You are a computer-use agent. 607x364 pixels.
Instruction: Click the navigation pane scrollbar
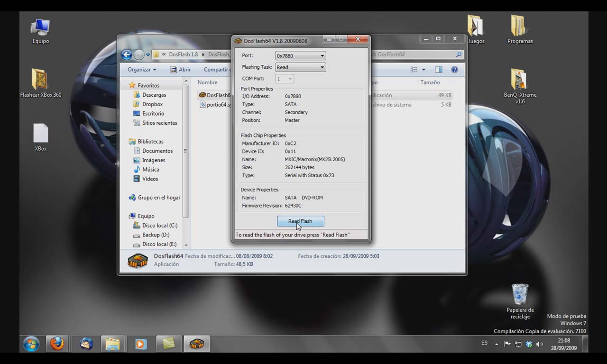(186, 151)
